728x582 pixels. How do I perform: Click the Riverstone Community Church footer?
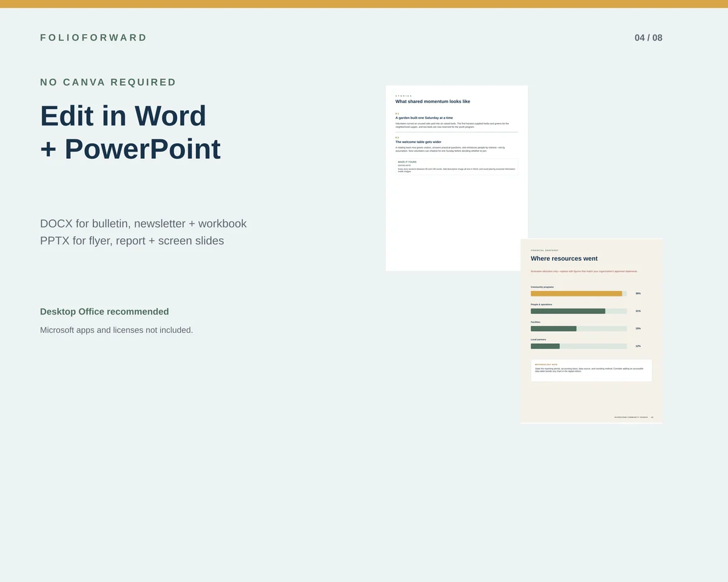tap(634, 417)
